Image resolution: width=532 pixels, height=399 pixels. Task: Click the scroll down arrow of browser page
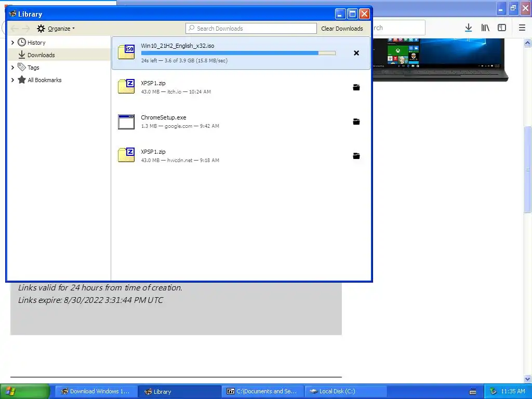[527, 379]
